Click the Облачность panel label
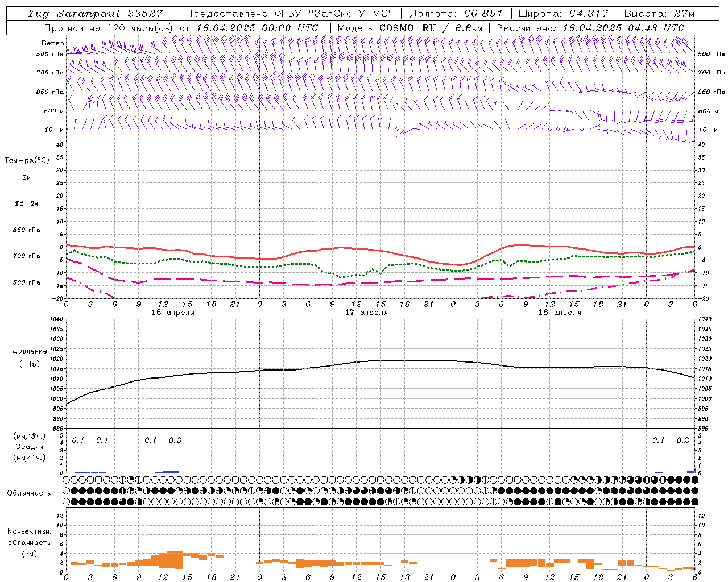 click(29, 493)
